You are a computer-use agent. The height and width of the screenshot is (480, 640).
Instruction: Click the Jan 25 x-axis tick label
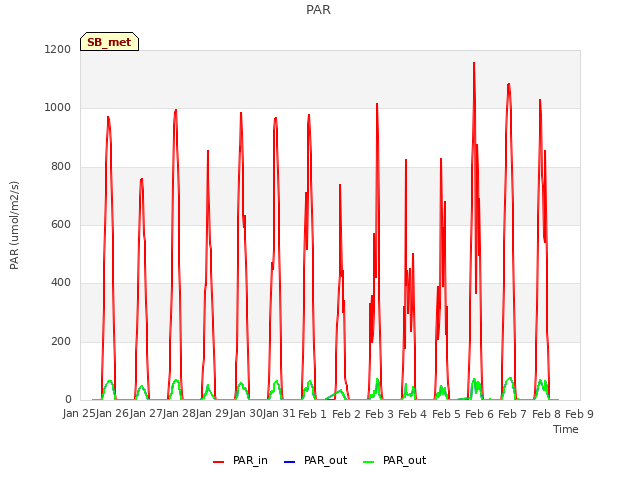79,413
